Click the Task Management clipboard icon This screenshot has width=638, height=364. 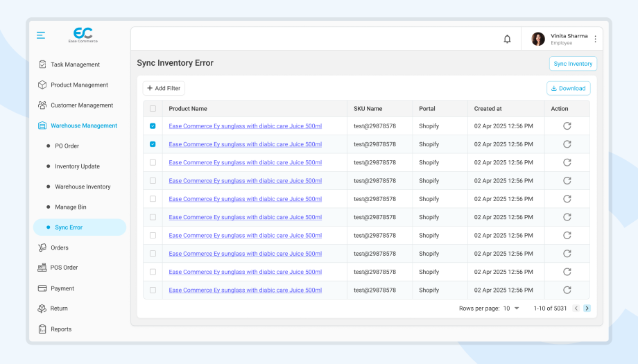(x=42, y=64)
